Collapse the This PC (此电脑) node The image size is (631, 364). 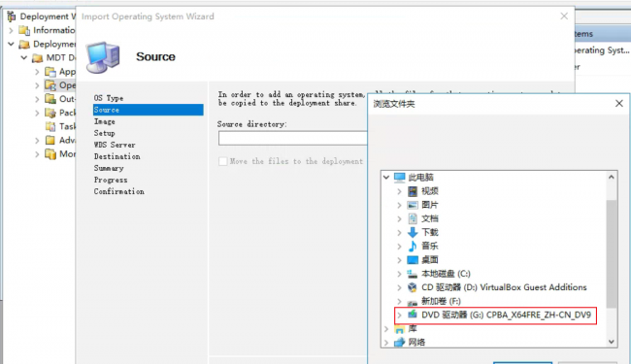point(386,178)
